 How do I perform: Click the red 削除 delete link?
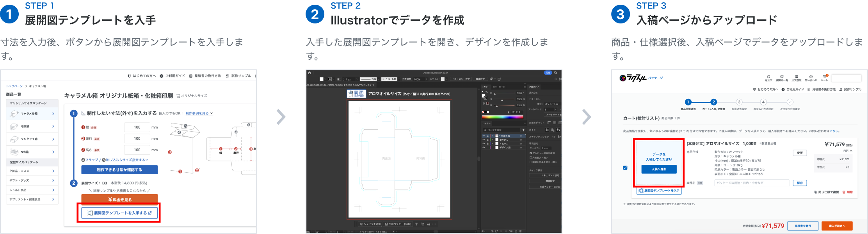pos(847,192)
